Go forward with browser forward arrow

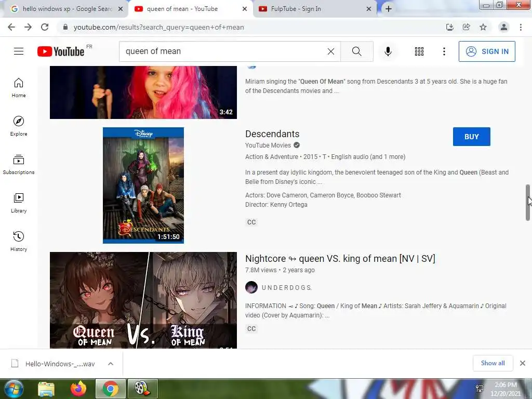[28, 27]
